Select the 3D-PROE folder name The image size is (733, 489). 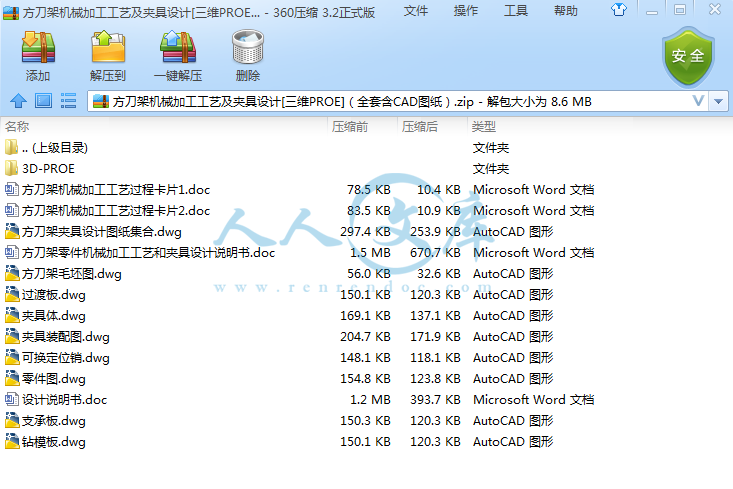point(48,169)
